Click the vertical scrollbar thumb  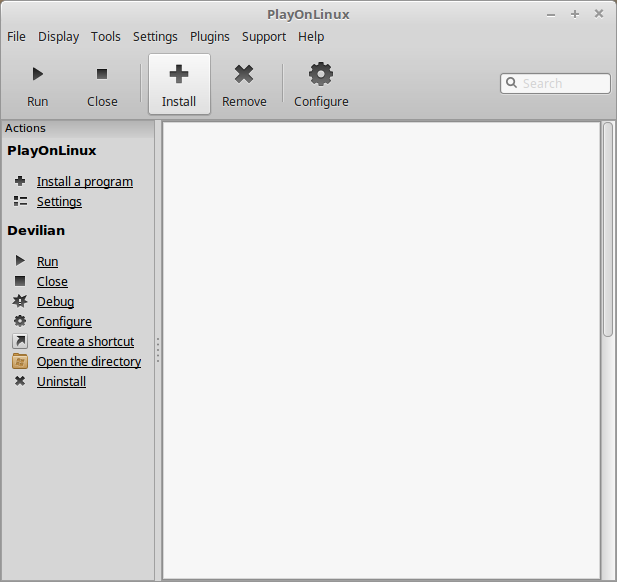click(x=608, y=229)
